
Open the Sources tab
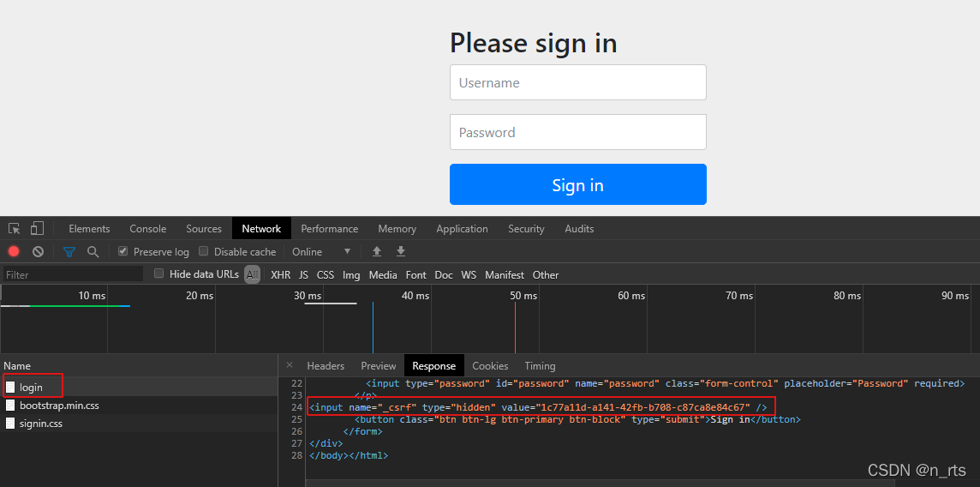pyautogui.click(x=204, y=229)
